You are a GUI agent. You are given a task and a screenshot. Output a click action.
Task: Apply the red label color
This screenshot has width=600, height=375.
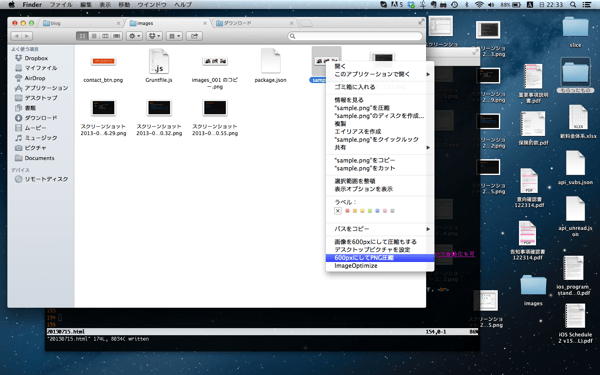347,211
